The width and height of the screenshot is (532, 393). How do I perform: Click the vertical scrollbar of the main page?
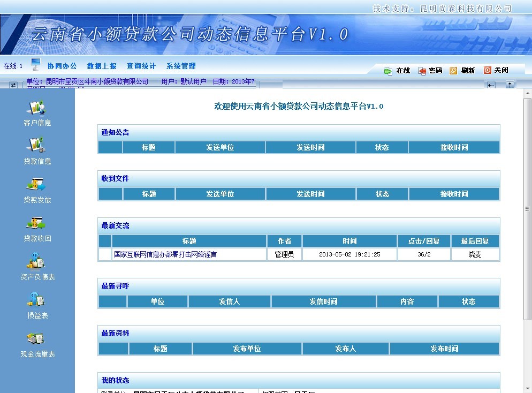coord(527,209)
